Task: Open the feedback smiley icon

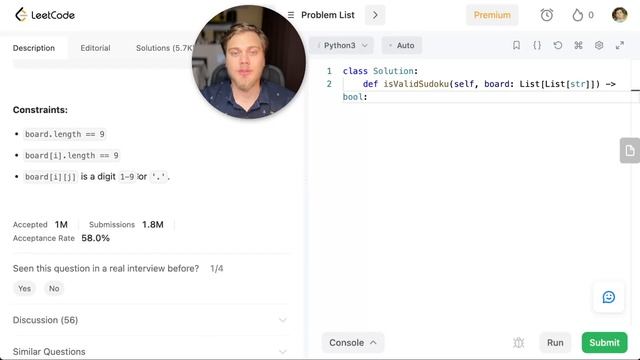Action: click(609, 297)
